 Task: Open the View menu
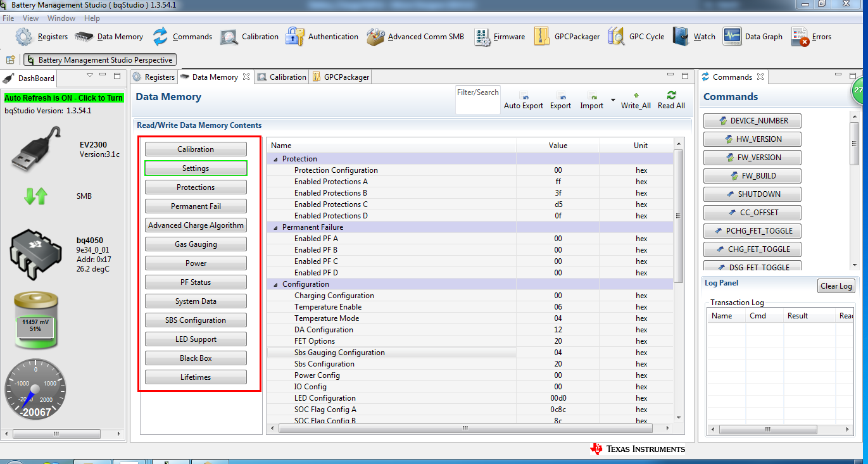31,18
